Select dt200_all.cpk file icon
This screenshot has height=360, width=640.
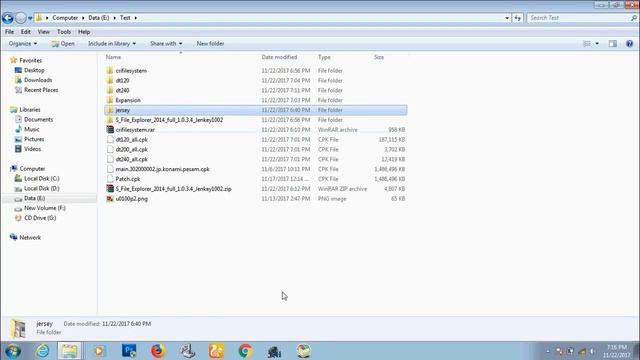110,149
